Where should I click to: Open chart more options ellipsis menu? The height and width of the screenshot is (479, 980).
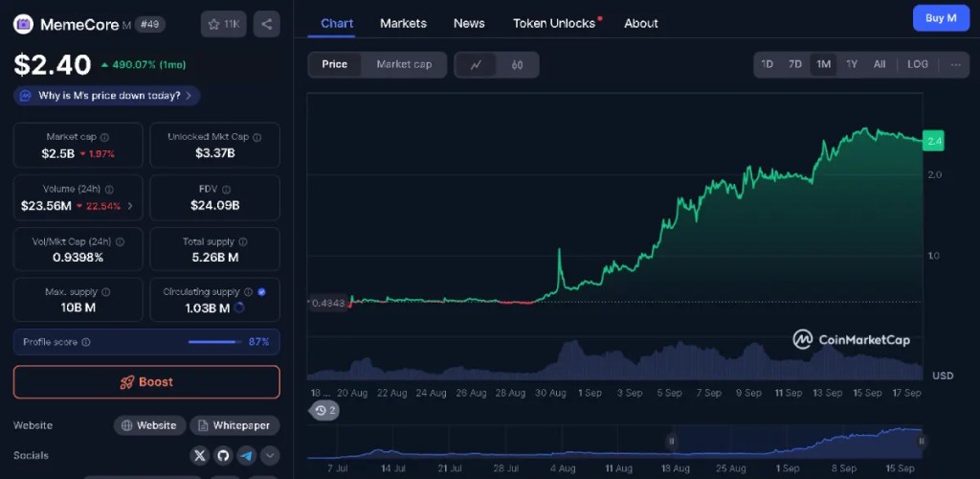(955, 64)
